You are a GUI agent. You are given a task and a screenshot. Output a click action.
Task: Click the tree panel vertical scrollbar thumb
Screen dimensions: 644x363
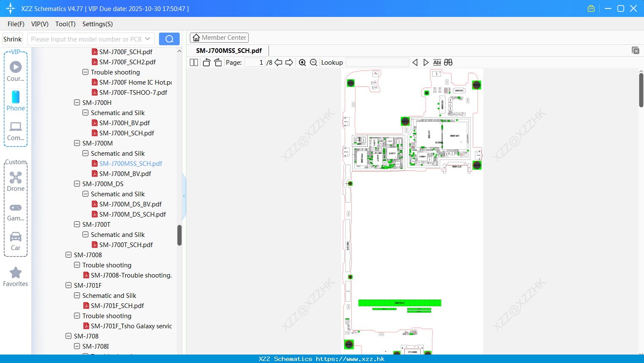[179, 235]
